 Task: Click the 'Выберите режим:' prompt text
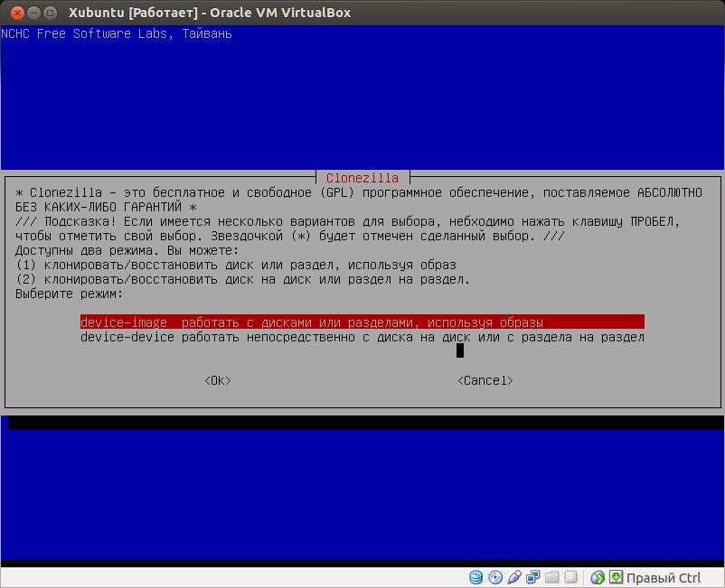click(70, 294)
